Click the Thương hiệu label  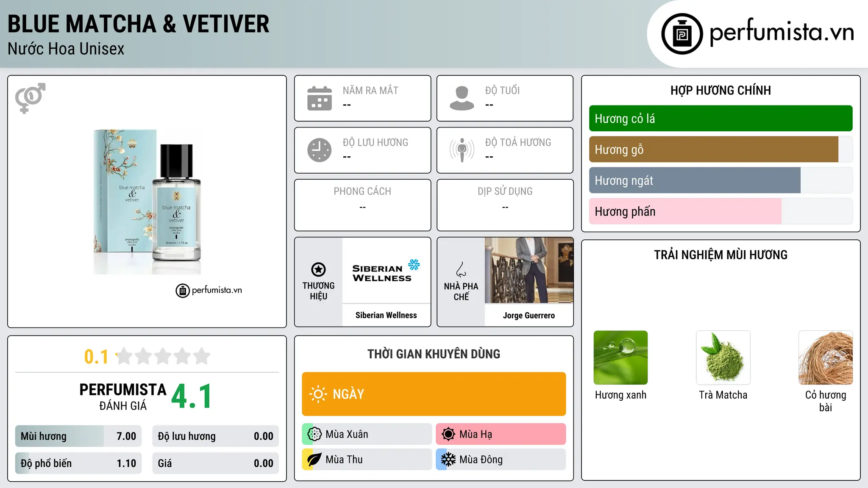pos(318,291)
